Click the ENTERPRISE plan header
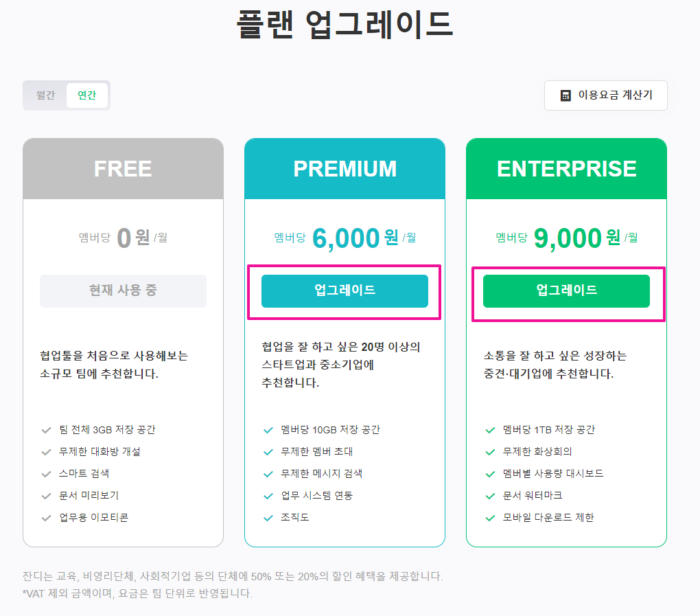700x616 pixels. click(566, 169)
